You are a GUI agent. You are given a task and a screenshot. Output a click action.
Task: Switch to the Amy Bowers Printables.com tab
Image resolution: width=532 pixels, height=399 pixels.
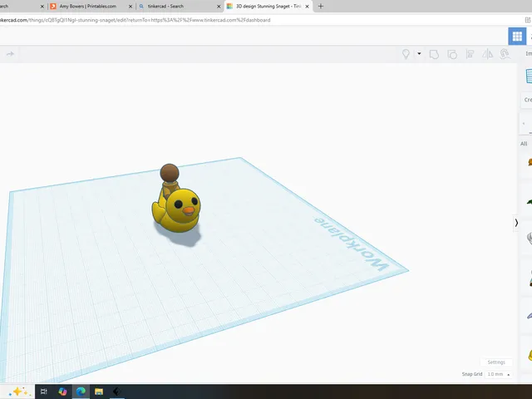click(x=87, y=6)
